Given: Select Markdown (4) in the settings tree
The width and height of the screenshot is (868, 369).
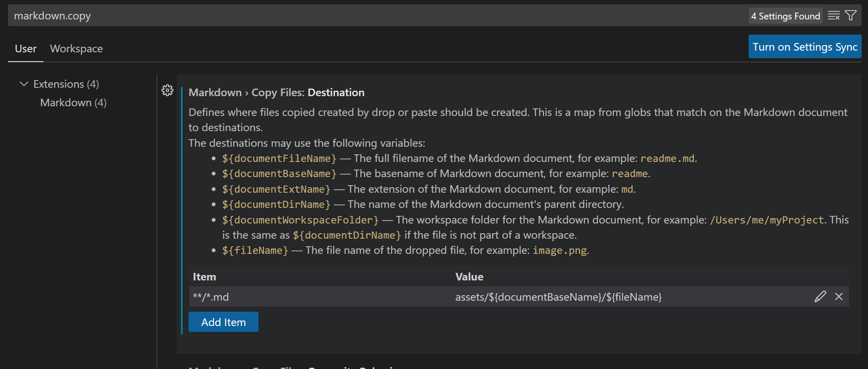Looking at the screenshot, I should (x=73, y=102).
